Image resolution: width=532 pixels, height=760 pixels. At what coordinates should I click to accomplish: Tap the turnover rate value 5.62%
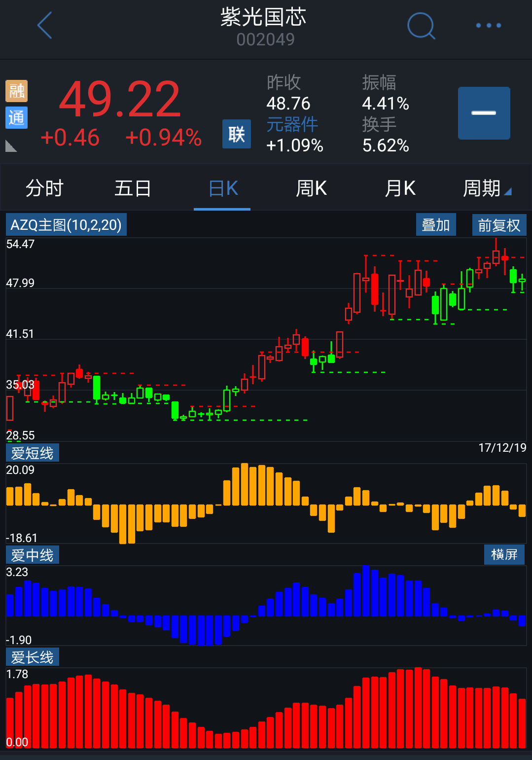tap(386, 145)
